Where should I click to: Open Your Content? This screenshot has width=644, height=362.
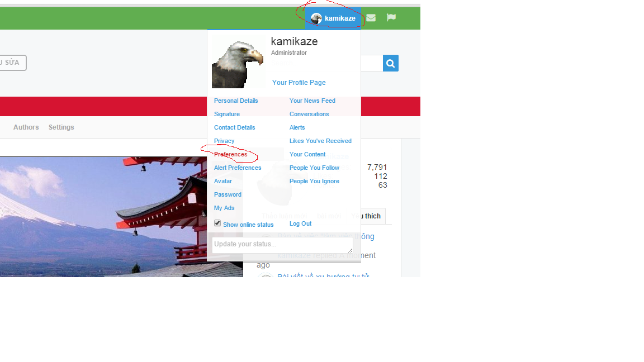pyautogui.click(x=307, y=154)
